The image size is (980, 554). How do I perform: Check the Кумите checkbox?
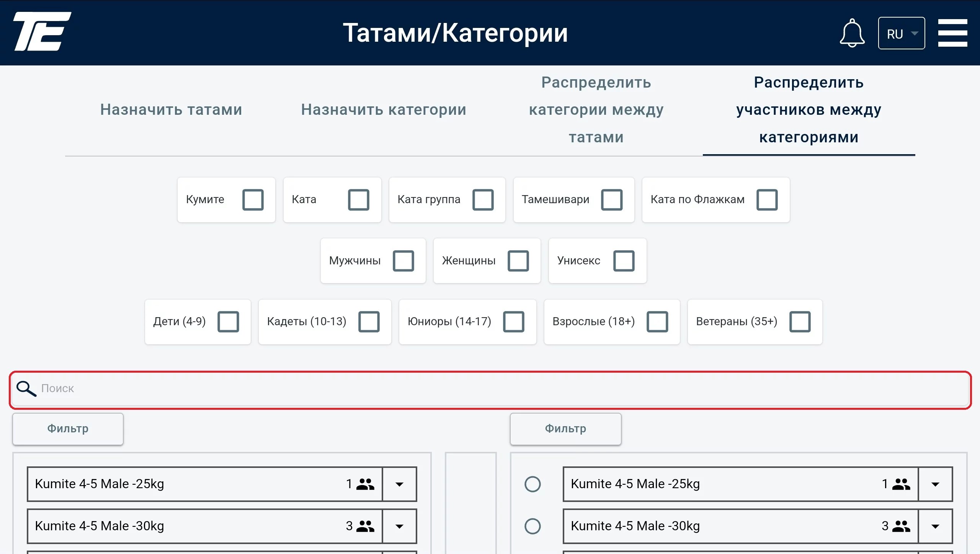(x=253, y=200)
